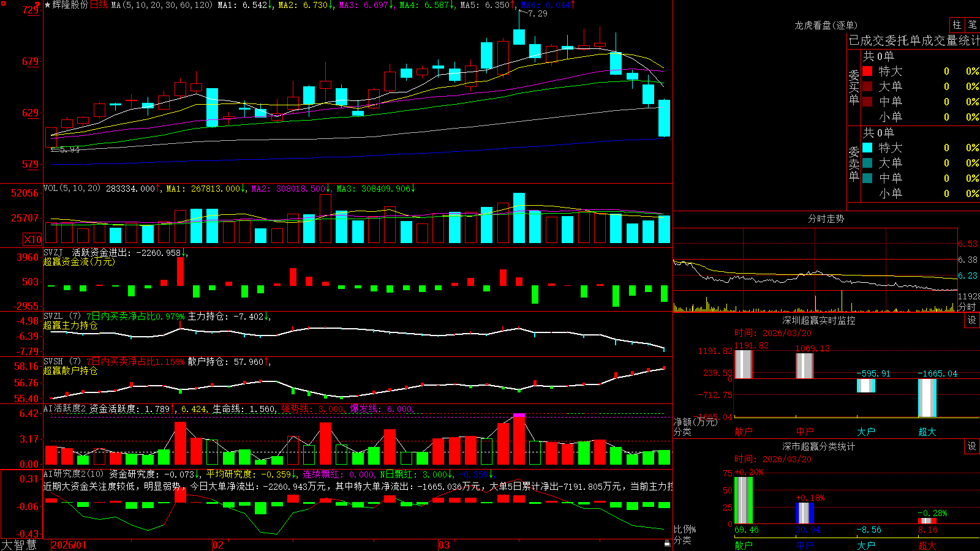The width and height of the screenshot is (980, 551).
Task: Click the 超大 bar valued -1665.04
Action: point(927,398)
